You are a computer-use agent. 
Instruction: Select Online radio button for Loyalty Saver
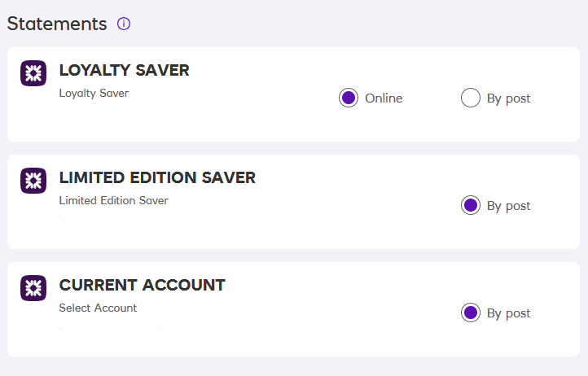coord(348,98)
